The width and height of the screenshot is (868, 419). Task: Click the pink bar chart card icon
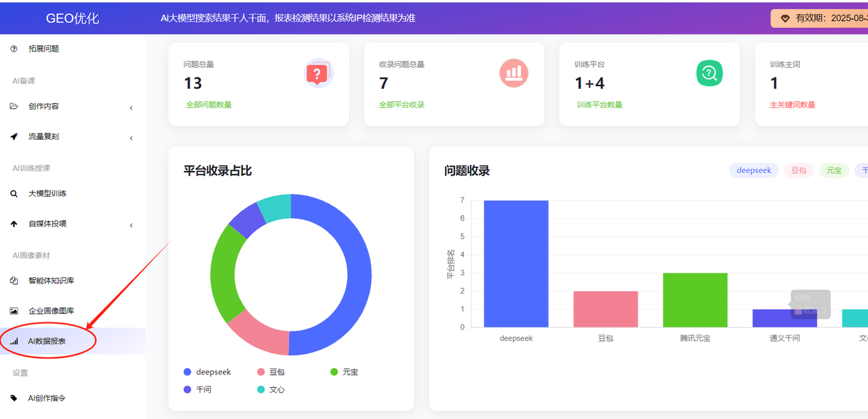[x=513, y=73]
